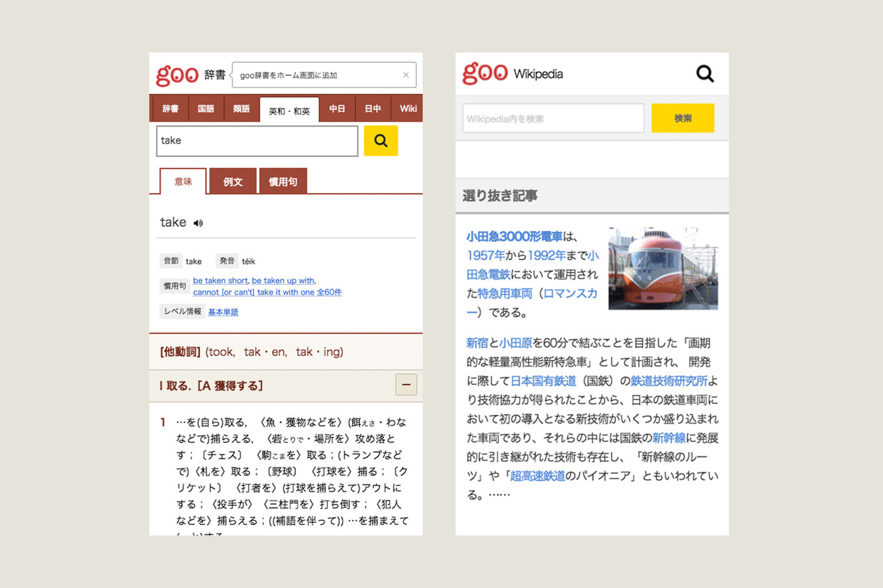This screenshot has width=883, height=588.
Task: Click the goo logo in the dictionary page
Action: click(x=177, y=75)
